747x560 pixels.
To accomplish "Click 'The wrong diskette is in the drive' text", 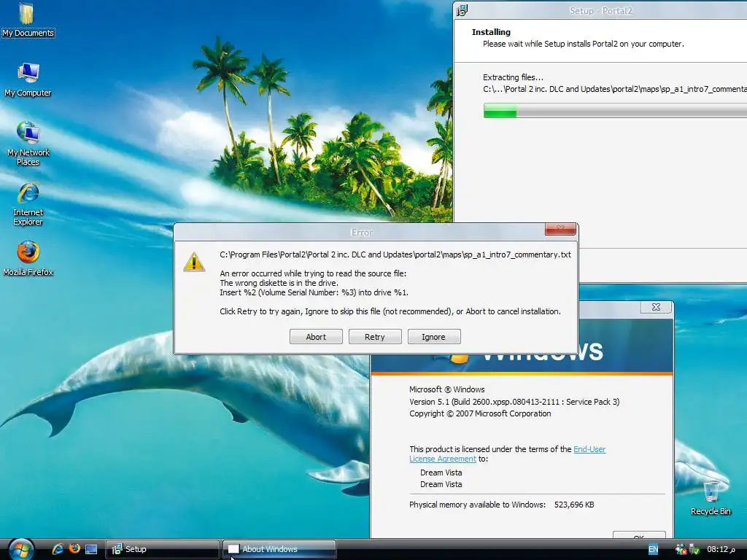I will point(279,283).
